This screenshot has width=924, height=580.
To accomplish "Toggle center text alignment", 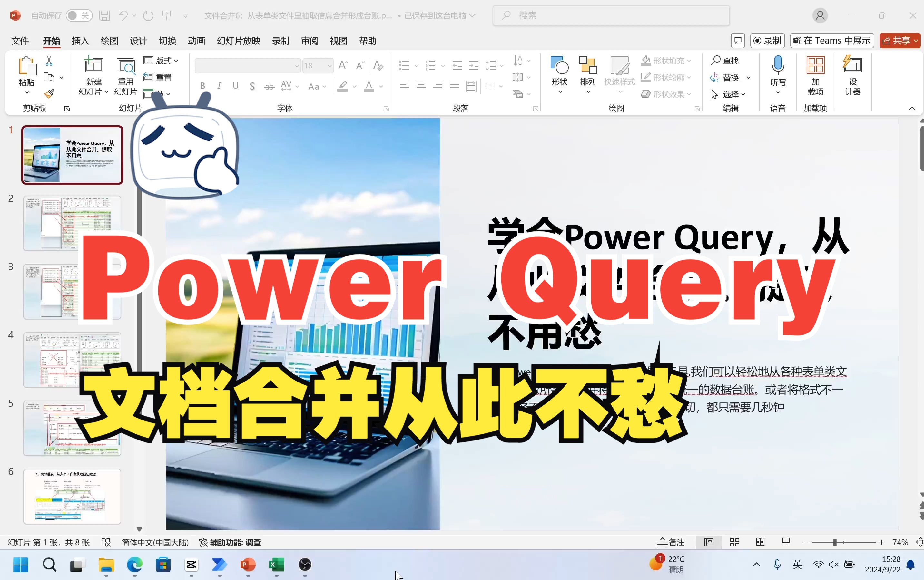I will tap(421, 86).
